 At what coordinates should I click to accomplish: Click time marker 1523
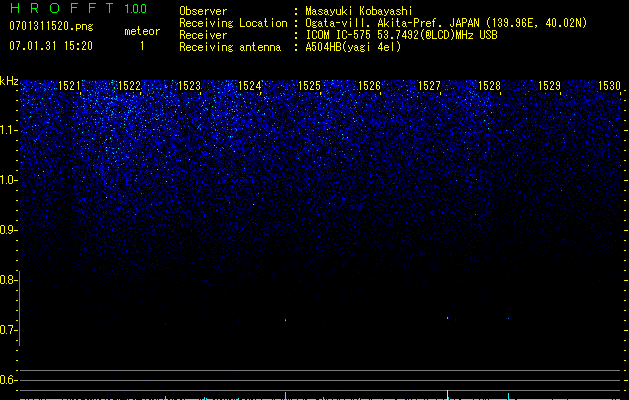[x=189, y=86]
